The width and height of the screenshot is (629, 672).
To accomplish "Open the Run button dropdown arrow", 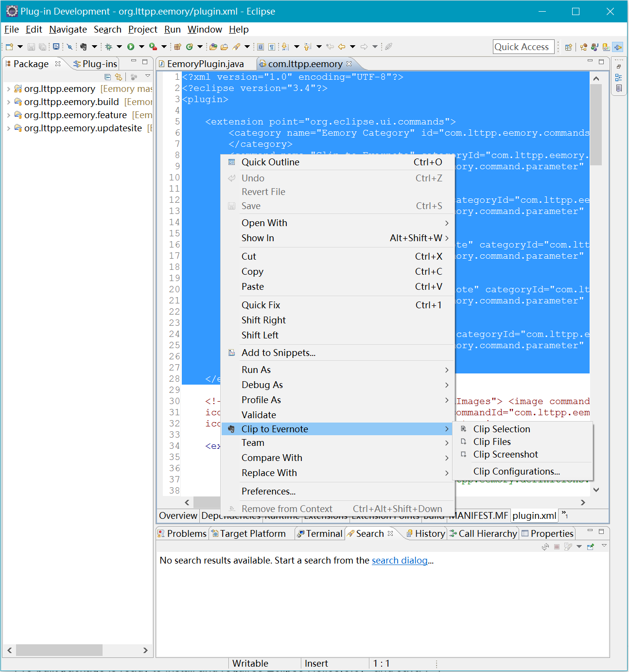I will click(141, 47).
